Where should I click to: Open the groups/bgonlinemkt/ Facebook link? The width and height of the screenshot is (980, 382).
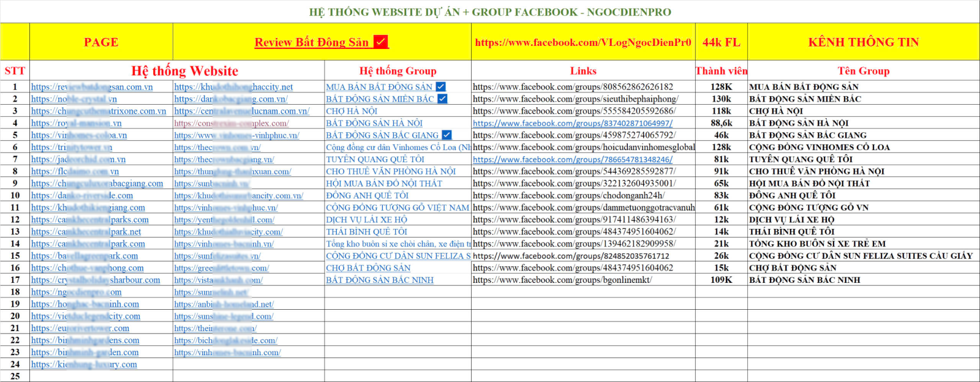point(562,280)
